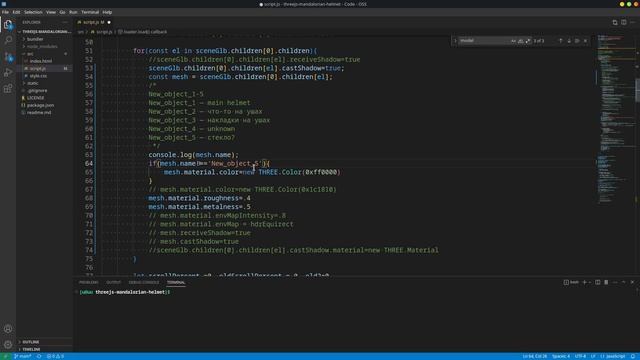640x360 pixels.
Task: Click Ln 64, Col 26 cursor position indicator
Action: 535,356
